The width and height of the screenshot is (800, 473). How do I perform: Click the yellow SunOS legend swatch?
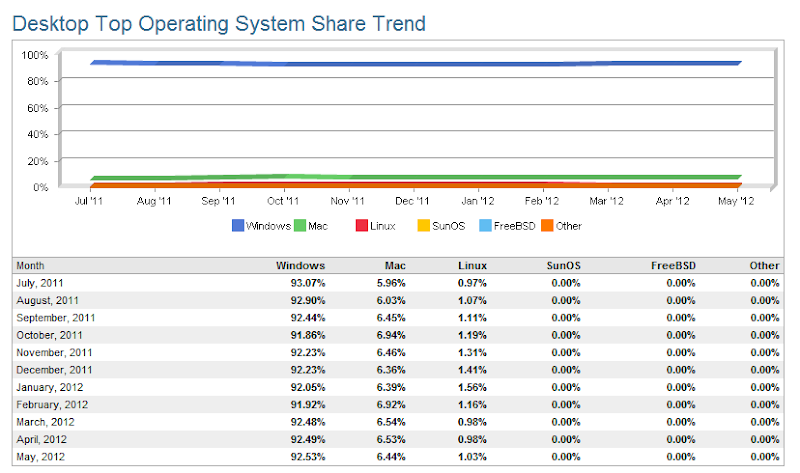(424, 226)
